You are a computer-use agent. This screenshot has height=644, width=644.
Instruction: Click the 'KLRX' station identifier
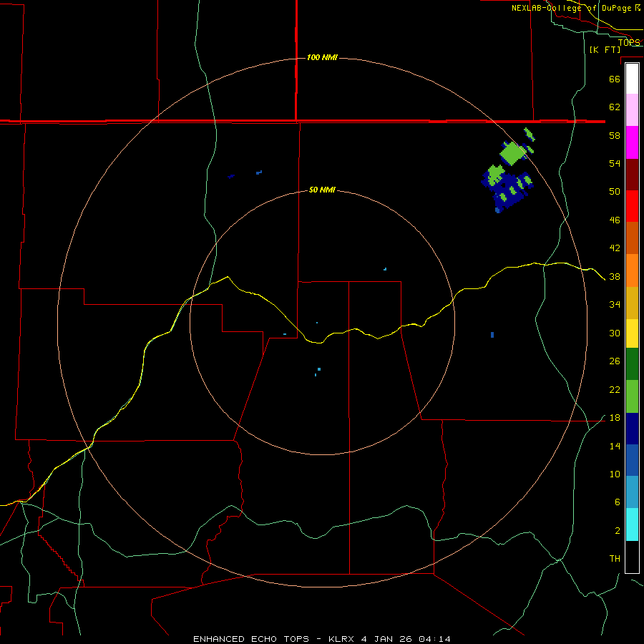tap(343, 639)
